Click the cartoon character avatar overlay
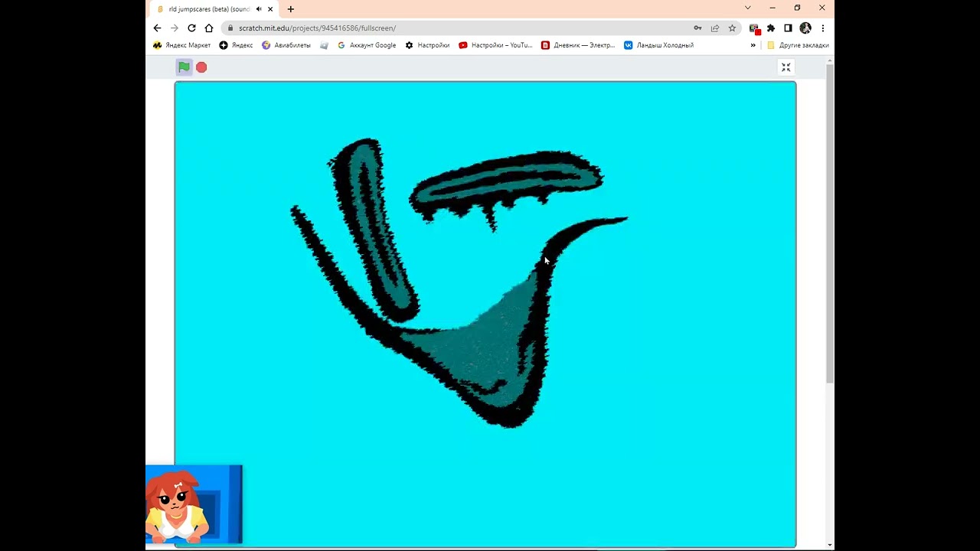The height and width of the screenshot is (551, 980). pos(194,504)
